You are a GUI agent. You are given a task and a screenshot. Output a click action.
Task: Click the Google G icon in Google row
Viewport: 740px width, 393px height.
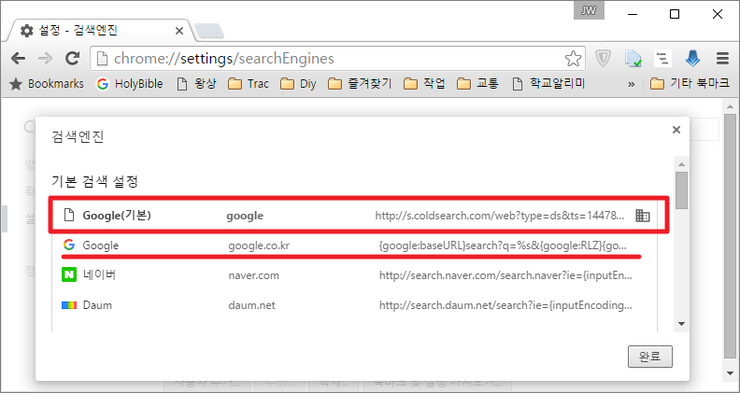[x=69, y=245]
